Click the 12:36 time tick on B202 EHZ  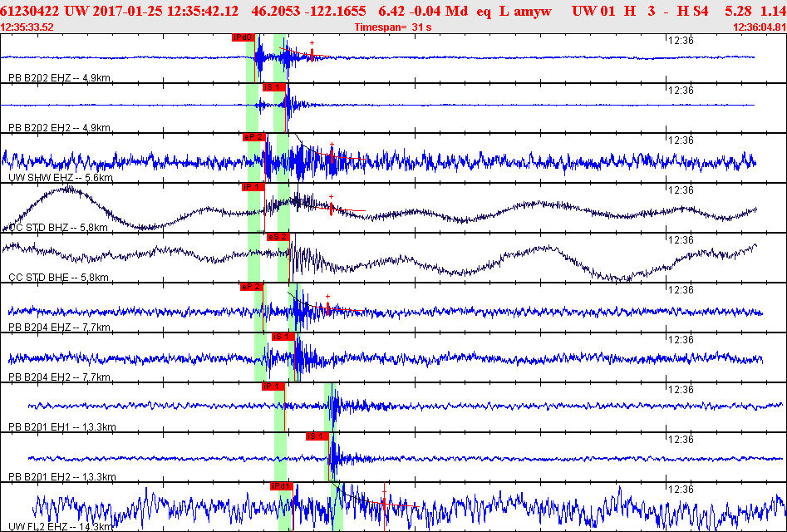680,41
